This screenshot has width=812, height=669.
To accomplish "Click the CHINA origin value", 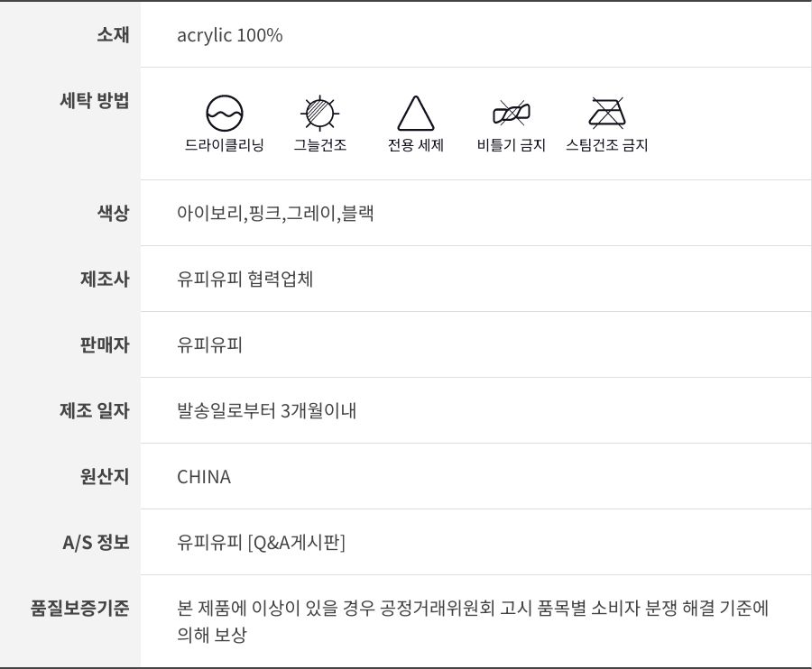I will (x=204, y=477).
